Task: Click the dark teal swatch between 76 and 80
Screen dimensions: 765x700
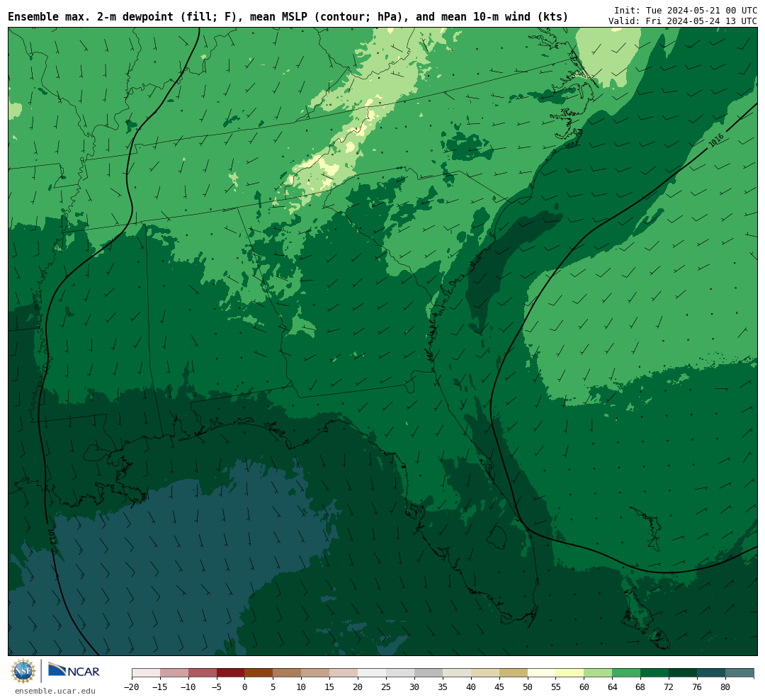Action: click(712, 672)
